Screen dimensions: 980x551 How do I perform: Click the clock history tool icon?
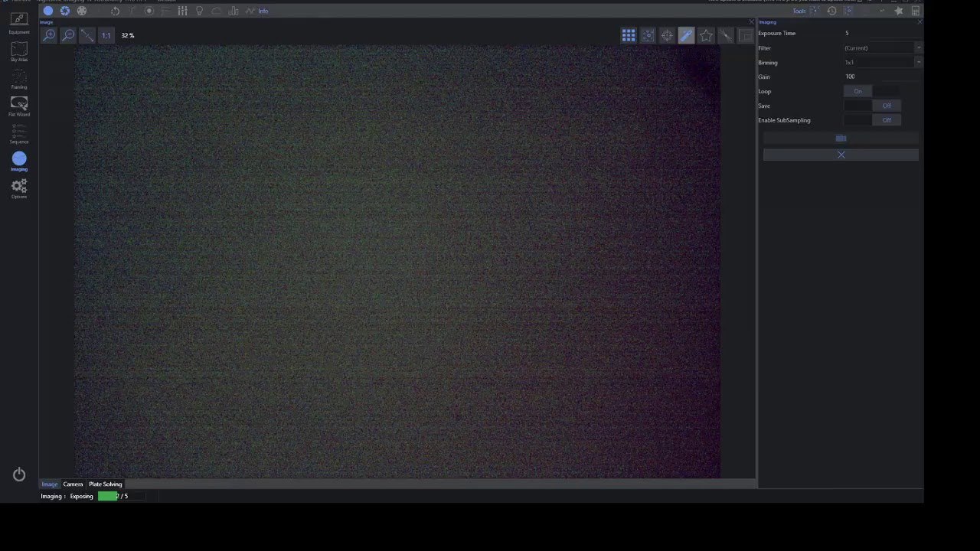coord(831,11)
